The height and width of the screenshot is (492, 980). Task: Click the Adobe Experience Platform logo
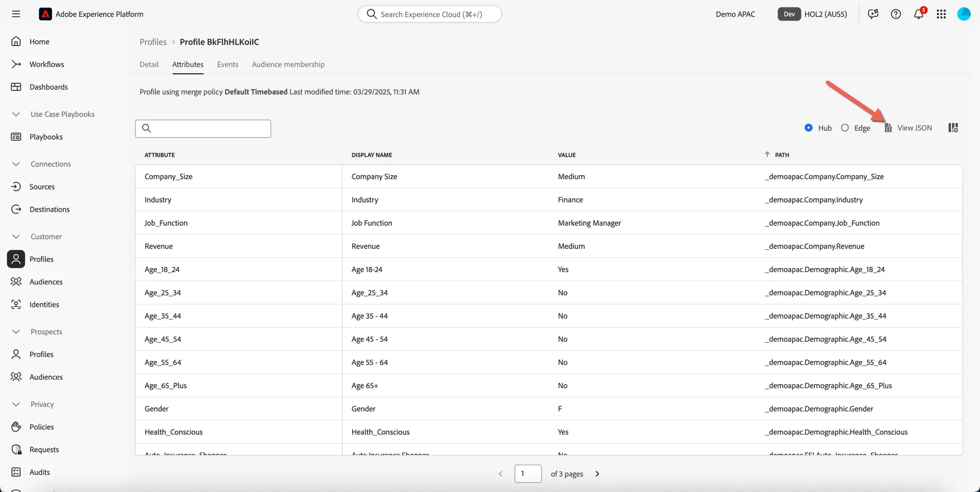pyautogui.click(x=45, y=14)
